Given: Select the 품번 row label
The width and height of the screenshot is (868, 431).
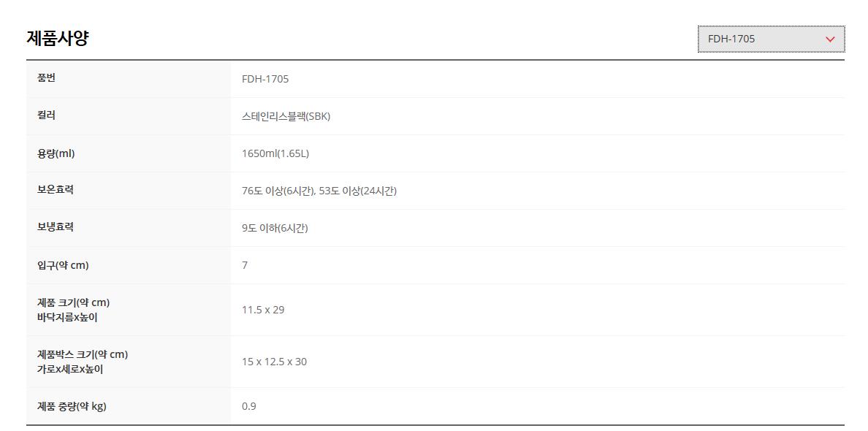Looking at the screenshot, I should pos(46,78).
